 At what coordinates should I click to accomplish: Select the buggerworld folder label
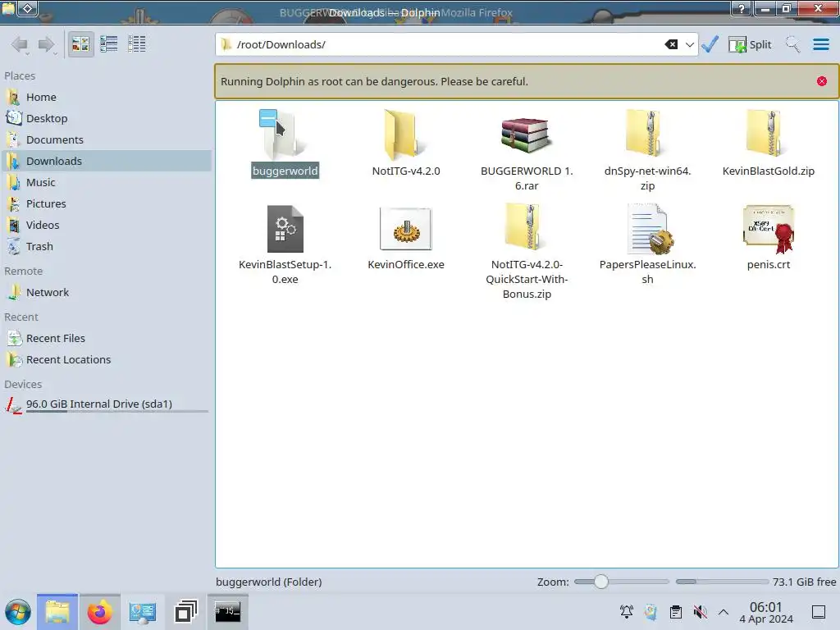point(285,171)
